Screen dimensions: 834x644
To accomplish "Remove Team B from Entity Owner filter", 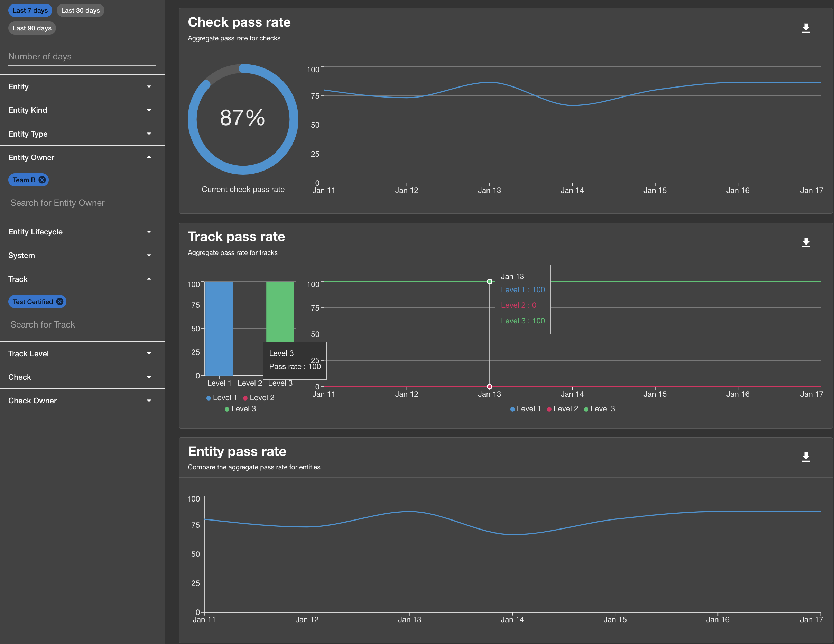I will [42, 180].
